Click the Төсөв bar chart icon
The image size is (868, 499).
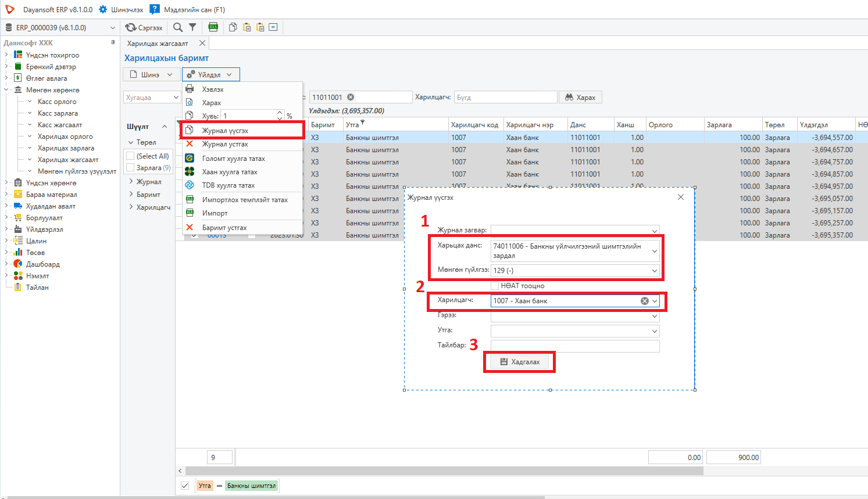click(18, 252)
